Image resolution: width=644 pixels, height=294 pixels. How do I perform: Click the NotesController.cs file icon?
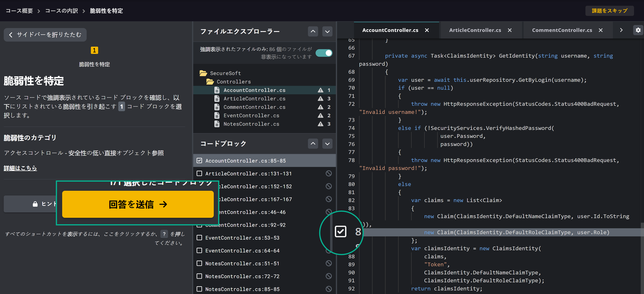tap(217, 124)
